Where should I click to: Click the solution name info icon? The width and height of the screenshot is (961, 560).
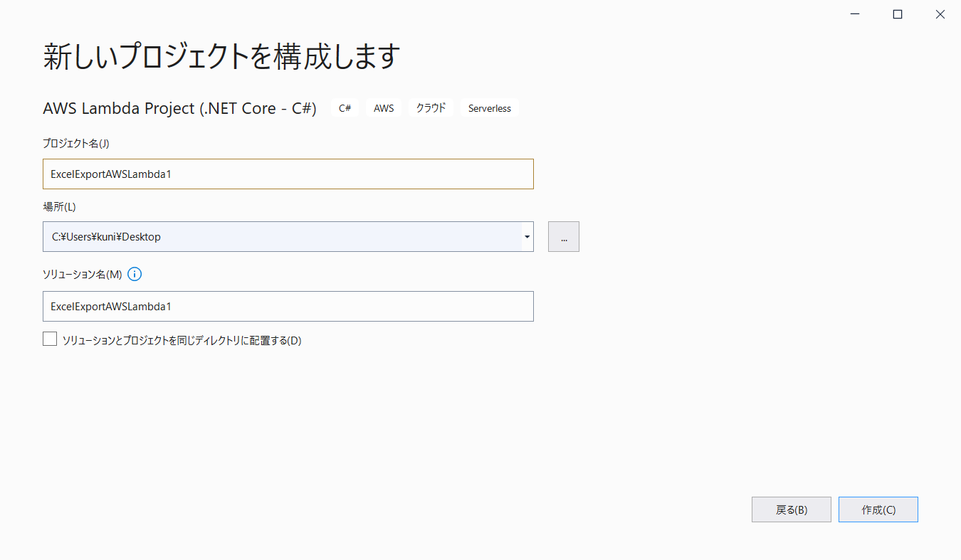(135, 274)
